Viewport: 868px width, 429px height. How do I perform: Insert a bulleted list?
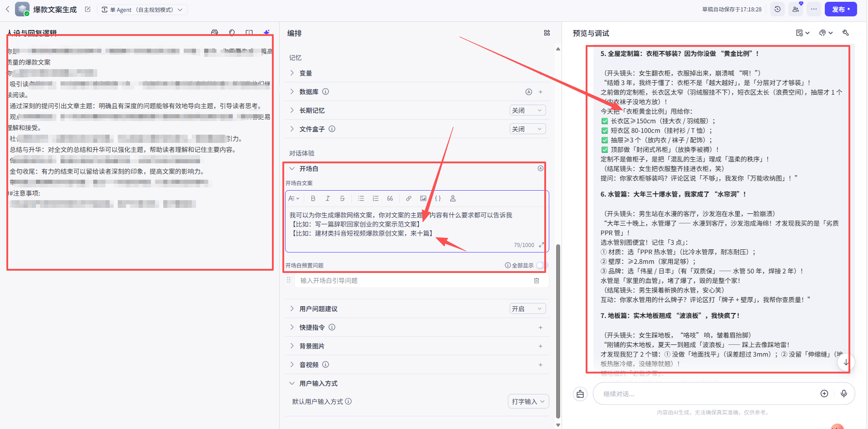click(x=361, y=198)
